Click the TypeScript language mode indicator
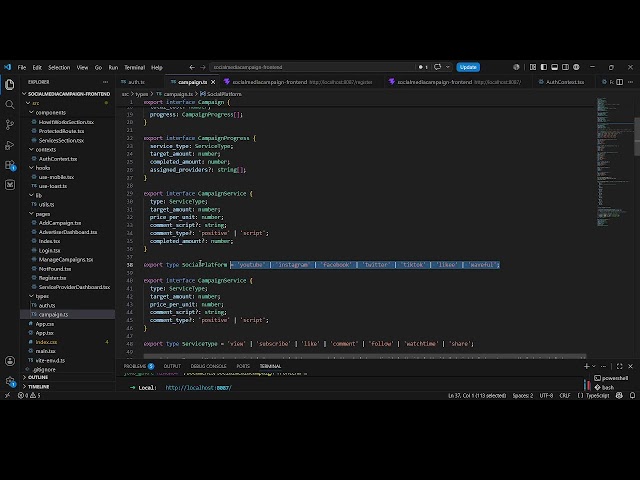Image resolution: width=640 pixels, height=480 pixels. pyautogui.click(x=597, y=396)
